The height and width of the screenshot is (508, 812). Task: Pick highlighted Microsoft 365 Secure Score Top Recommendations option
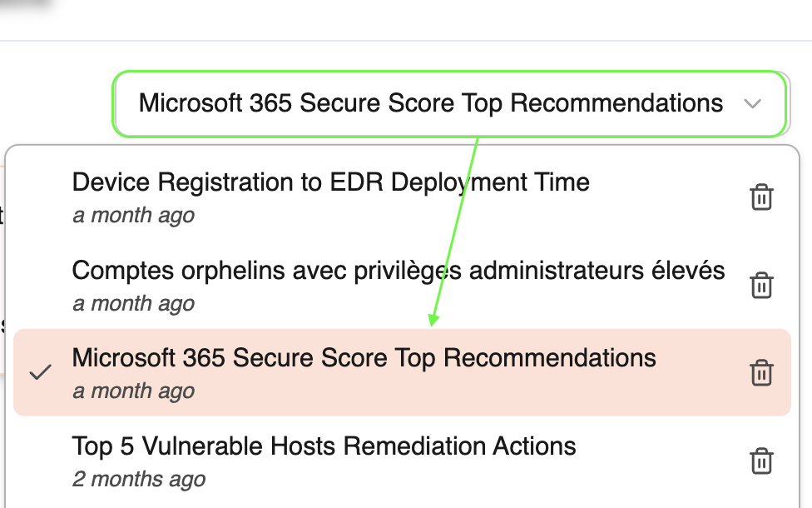pyautogui.click(x=402, y=372)
